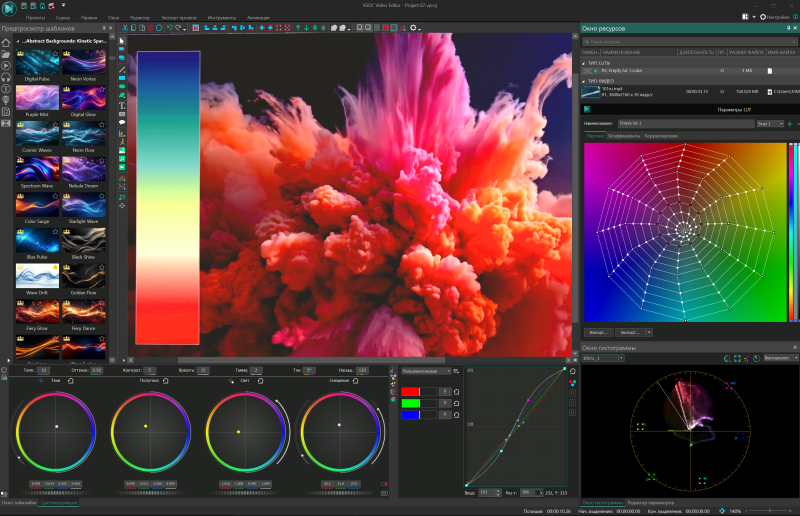Open the Редактор menu
The image size is (800, 516).
(x=140, y=17)
